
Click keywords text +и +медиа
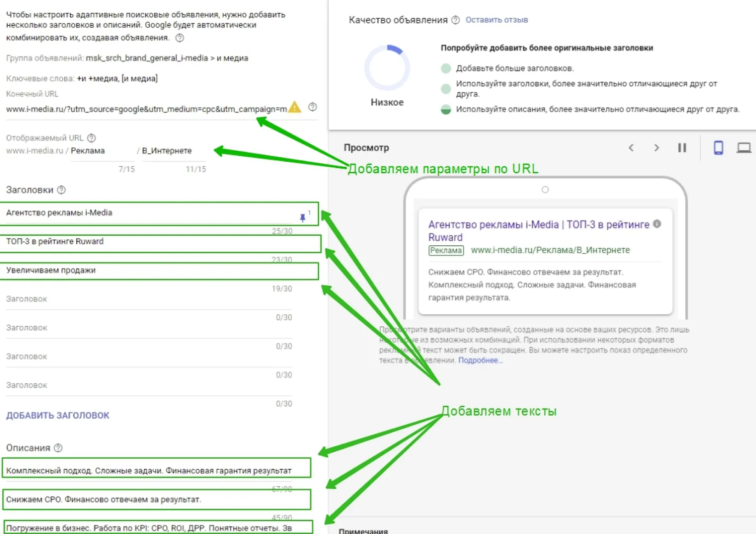click(x=98, y=79)
